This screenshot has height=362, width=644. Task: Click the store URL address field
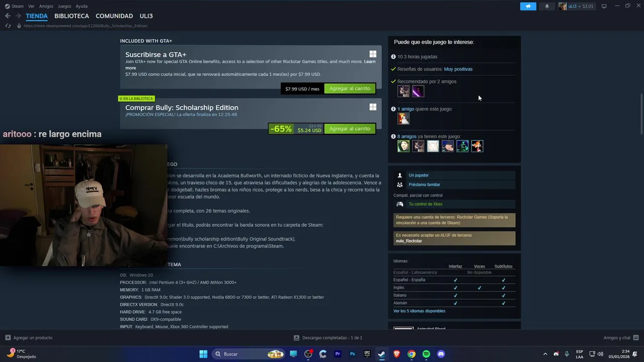pos(86,26)
